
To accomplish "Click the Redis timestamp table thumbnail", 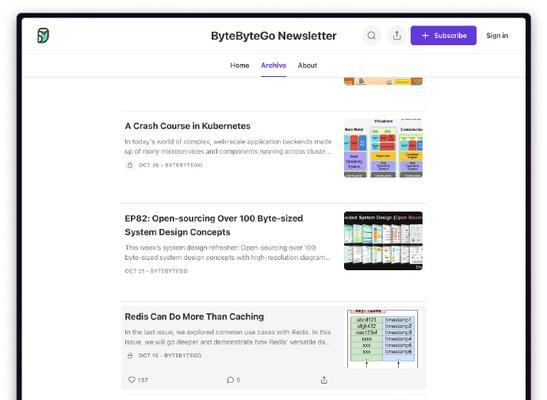I will coord(383,338).
